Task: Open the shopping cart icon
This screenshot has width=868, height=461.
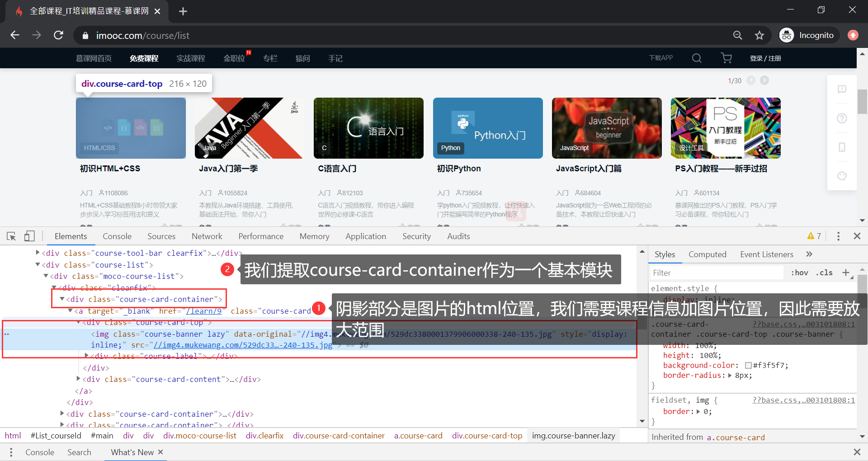Action: point(726,58)
